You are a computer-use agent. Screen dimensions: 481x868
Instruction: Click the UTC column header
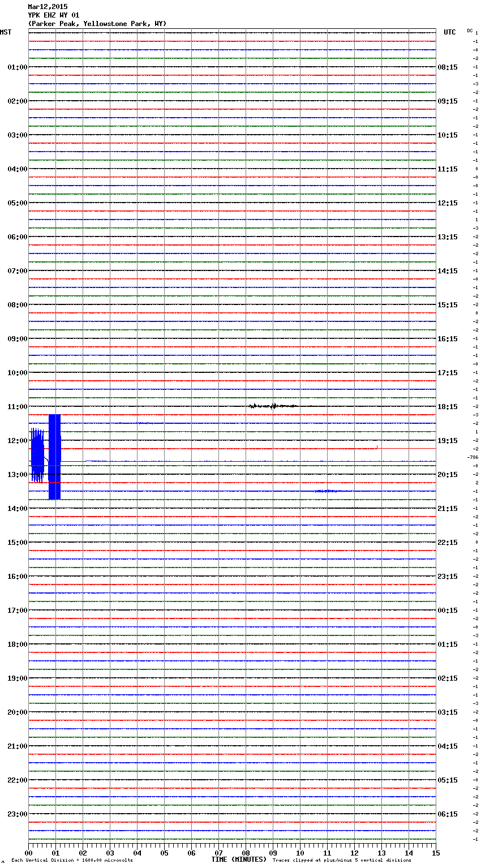tap(449, 32)
